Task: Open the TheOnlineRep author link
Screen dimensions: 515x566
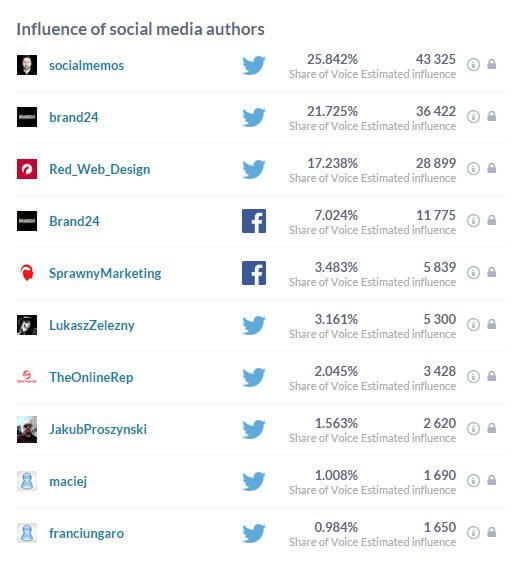Action: [x=91, y=377]
